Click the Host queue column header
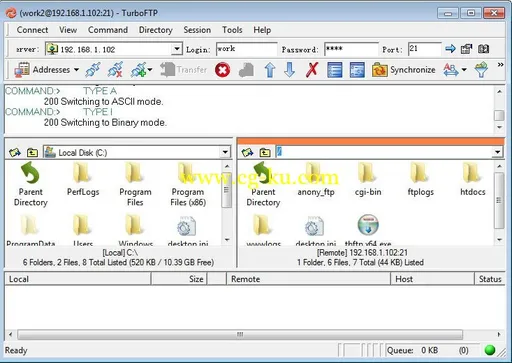This screenshot has width=512, height=363. pyautogui.click(x=432, y=279)
